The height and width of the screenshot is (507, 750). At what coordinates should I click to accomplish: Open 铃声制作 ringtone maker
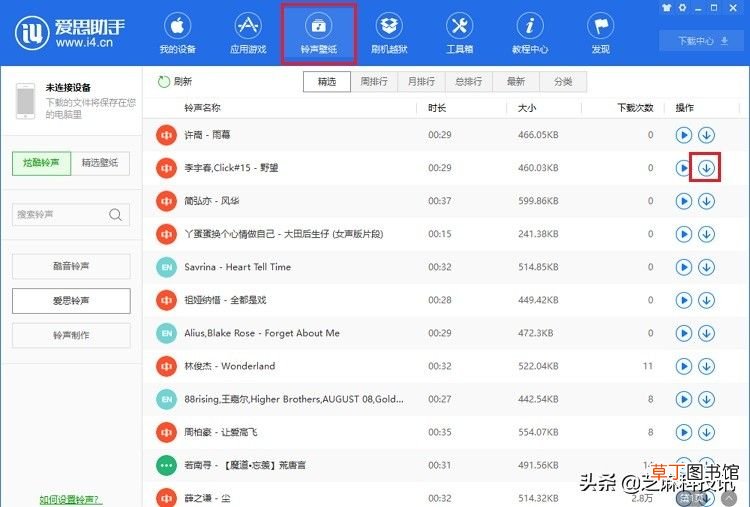71,335
